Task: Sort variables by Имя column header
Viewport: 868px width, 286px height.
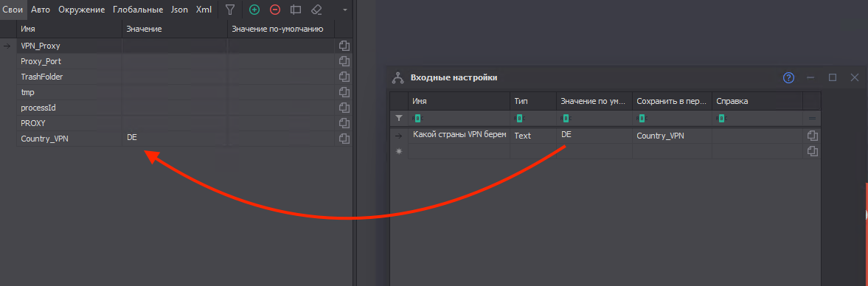Action: pyautogui.click(x=69, y=29)
